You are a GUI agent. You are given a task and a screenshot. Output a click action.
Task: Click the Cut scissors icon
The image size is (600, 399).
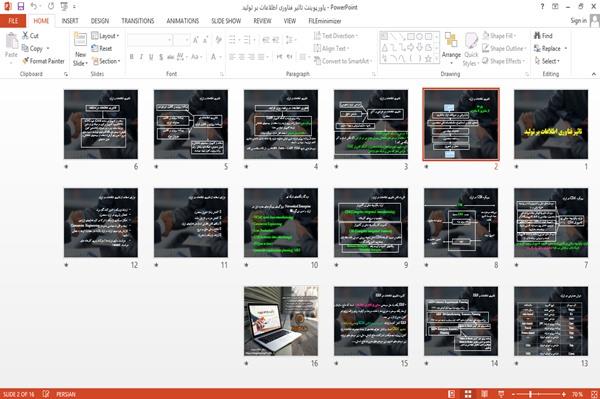(25, 36)
